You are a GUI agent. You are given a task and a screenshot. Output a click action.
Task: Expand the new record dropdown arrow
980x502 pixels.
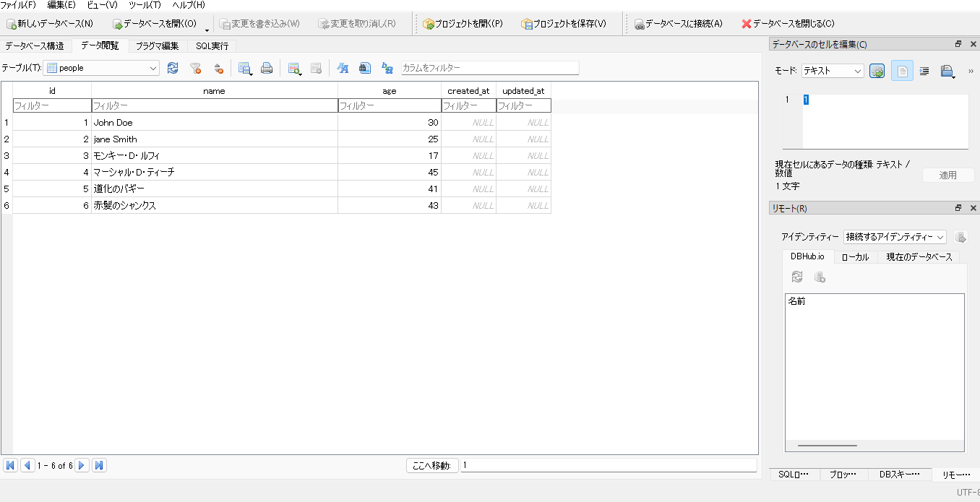[x=300, y=72]
